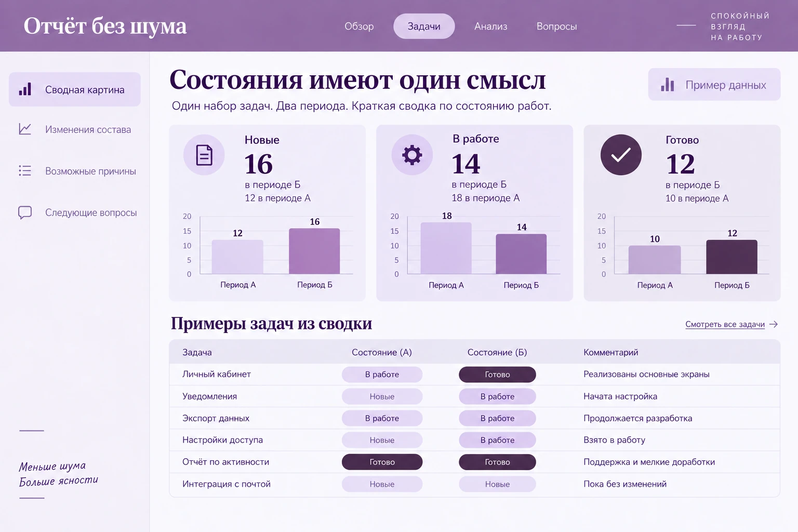Viewport: 798px width, 532px height.
Task: Open the Изменения состава sidebar section
Action: point(75,129)
